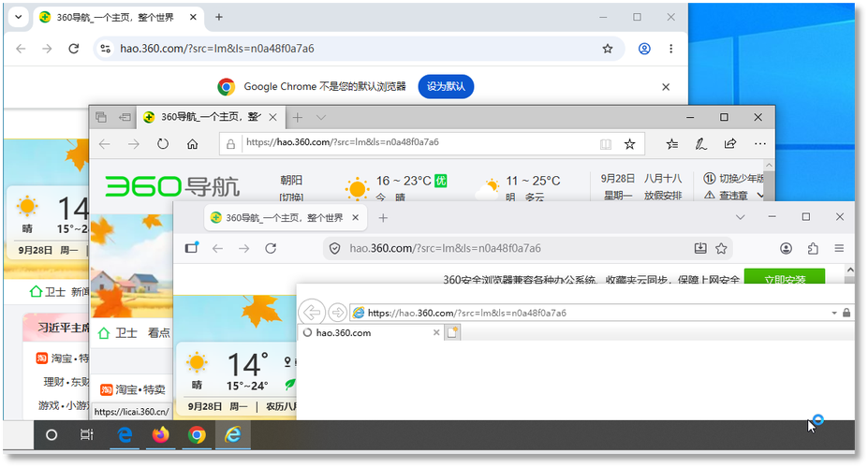
Task: Click Edge page scrollbar up arrow
Action: [x=769, y=166]
